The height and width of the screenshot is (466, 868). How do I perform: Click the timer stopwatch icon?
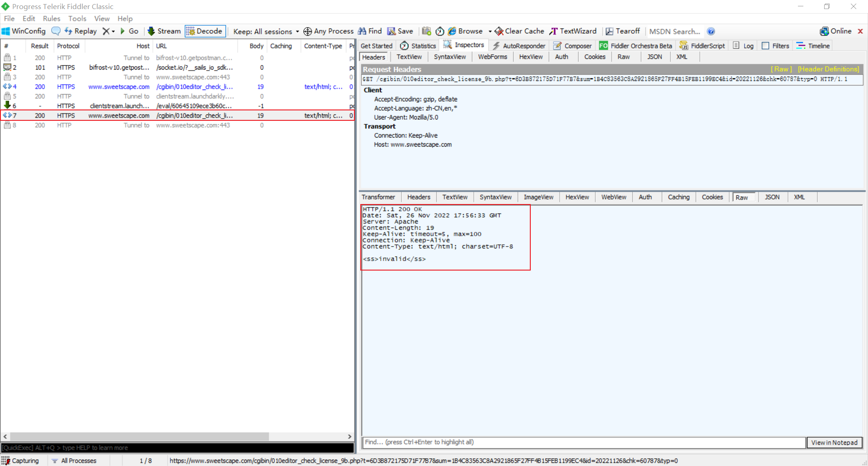pyautogui.click(x=440, y=31)
